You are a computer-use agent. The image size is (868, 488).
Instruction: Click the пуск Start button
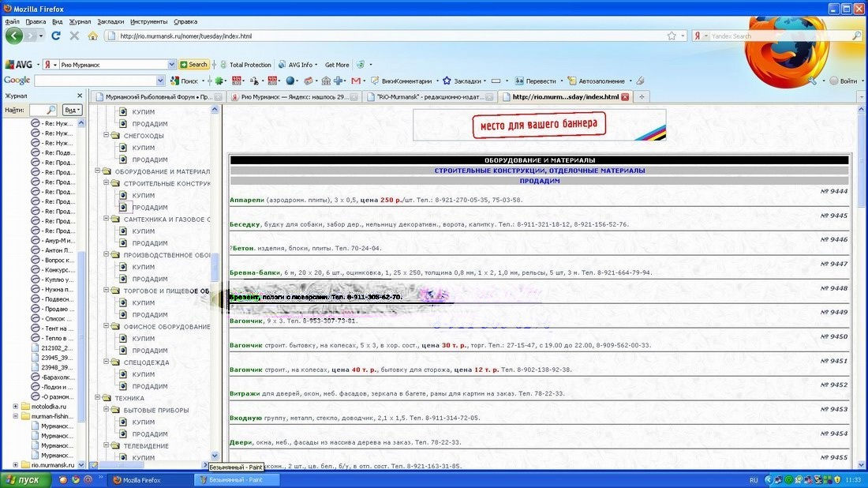click(22, 479)
